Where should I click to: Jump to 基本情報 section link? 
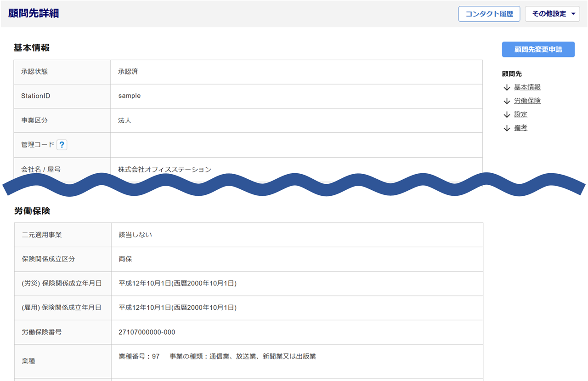click(527, 87)
